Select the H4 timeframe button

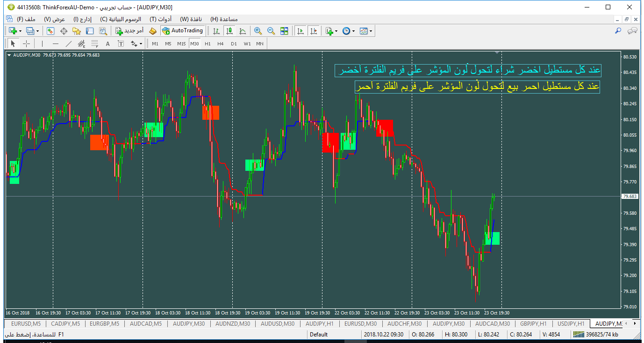(221, 44)
